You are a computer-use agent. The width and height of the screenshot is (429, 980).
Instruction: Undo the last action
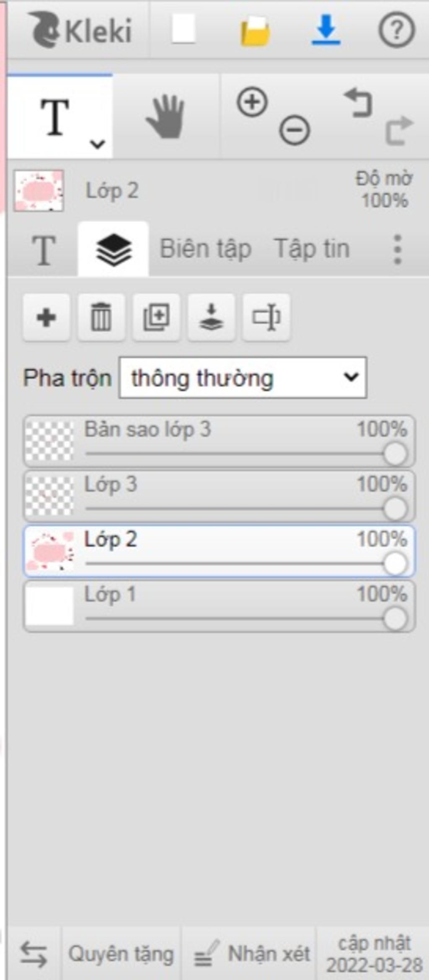tap(358, 102)
